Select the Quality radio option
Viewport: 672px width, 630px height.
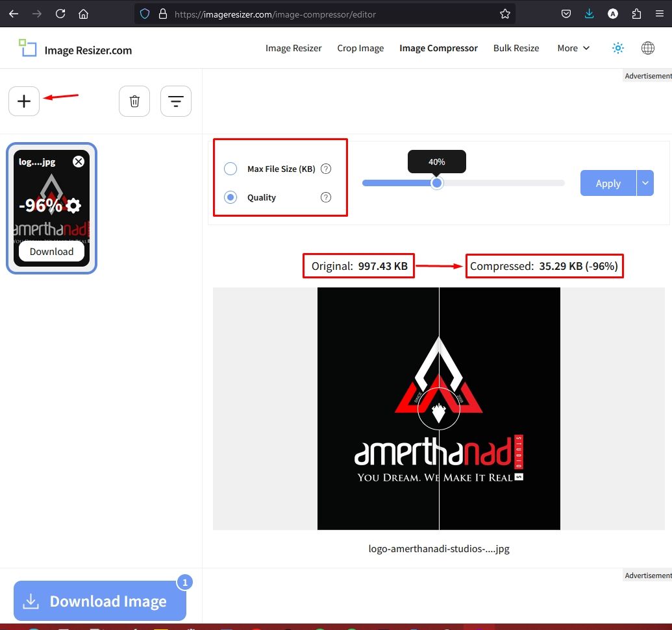pos(230,197)
